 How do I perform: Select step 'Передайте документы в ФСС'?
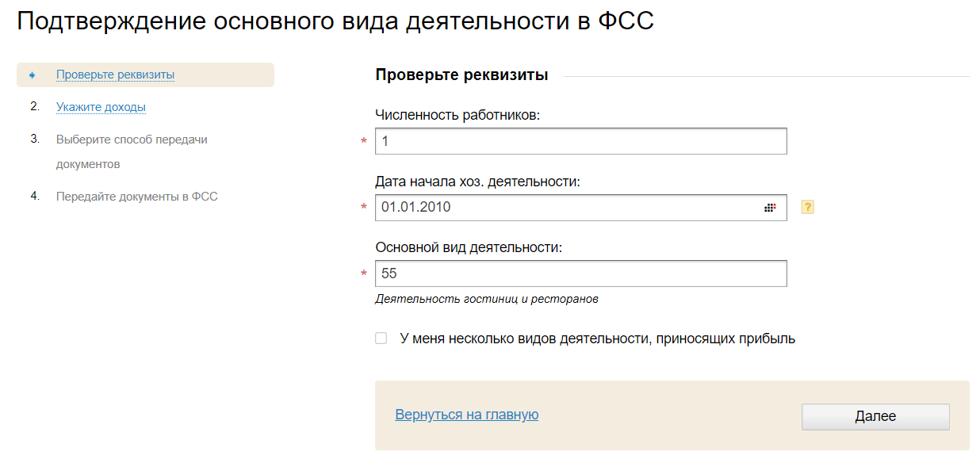pyautogui.click(x=136, y=197)
